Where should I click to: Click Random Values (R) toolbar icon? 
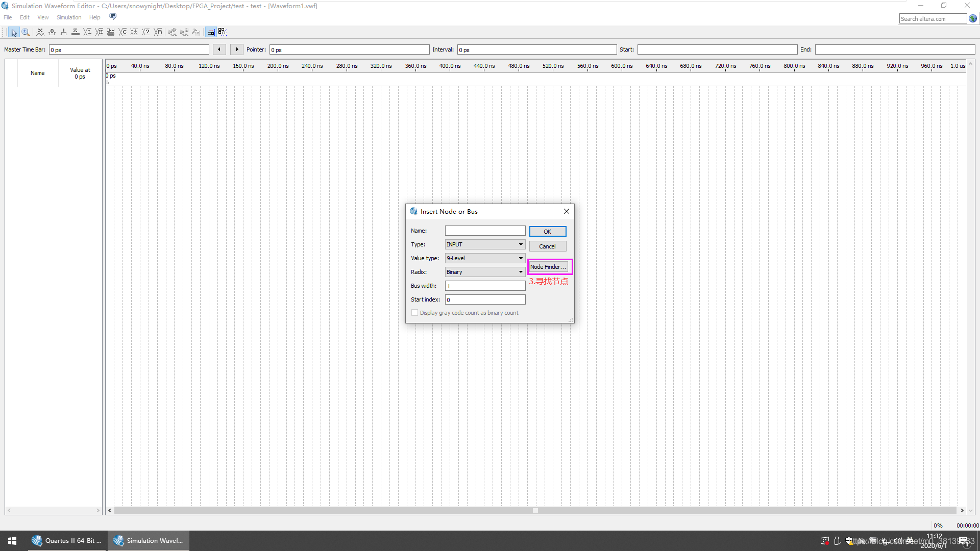pos(158,32)
